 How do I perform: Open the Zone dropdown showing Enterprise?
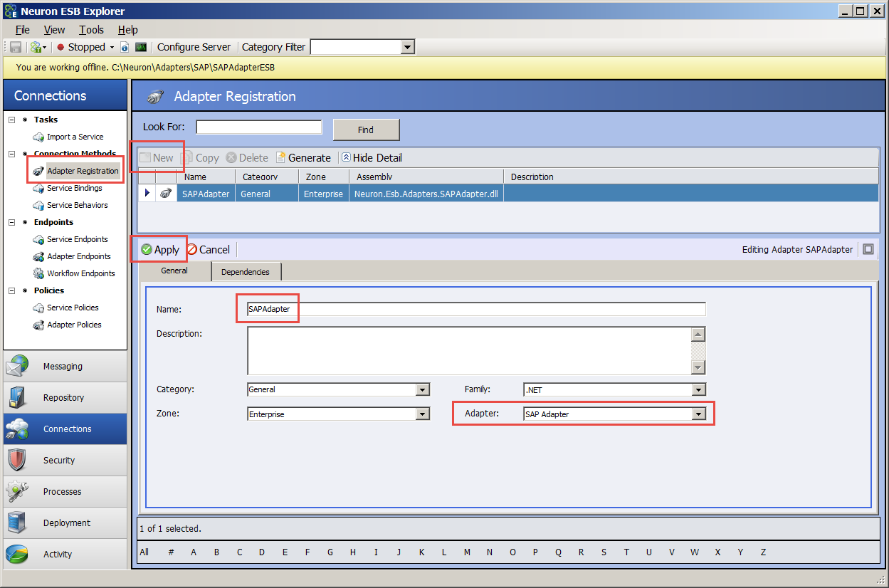pos(423,414)
